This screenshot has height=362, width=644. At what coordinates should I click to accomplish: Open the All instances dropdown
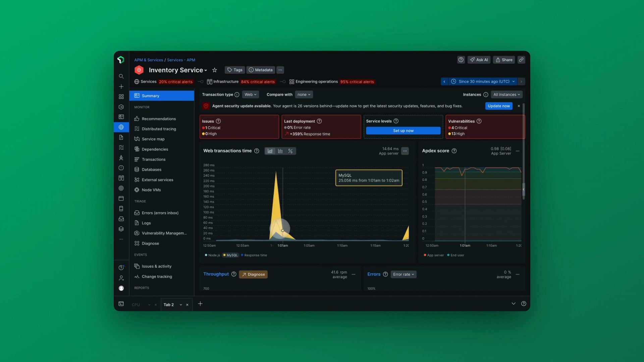(506, 95)
